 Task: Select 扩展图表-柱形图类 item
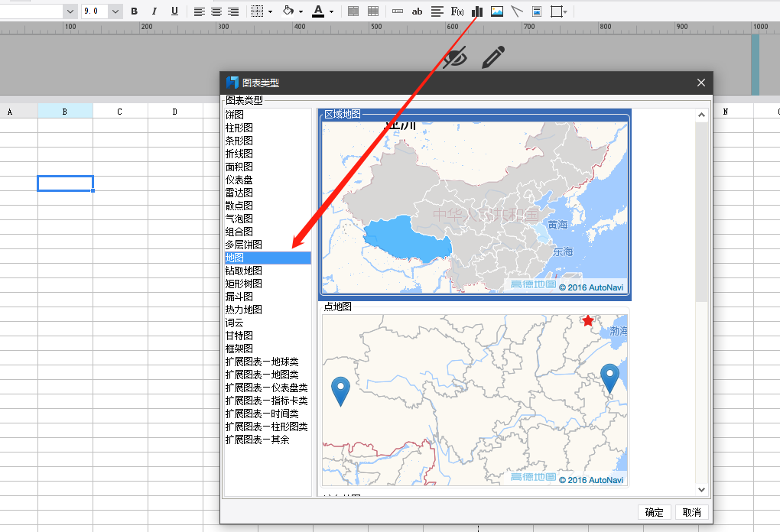click(268, 427)
